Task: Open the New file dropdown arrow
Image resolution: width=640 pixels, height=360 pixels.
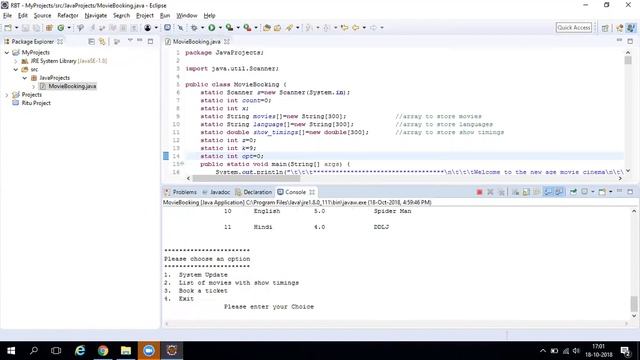Action: coord(16,28)
